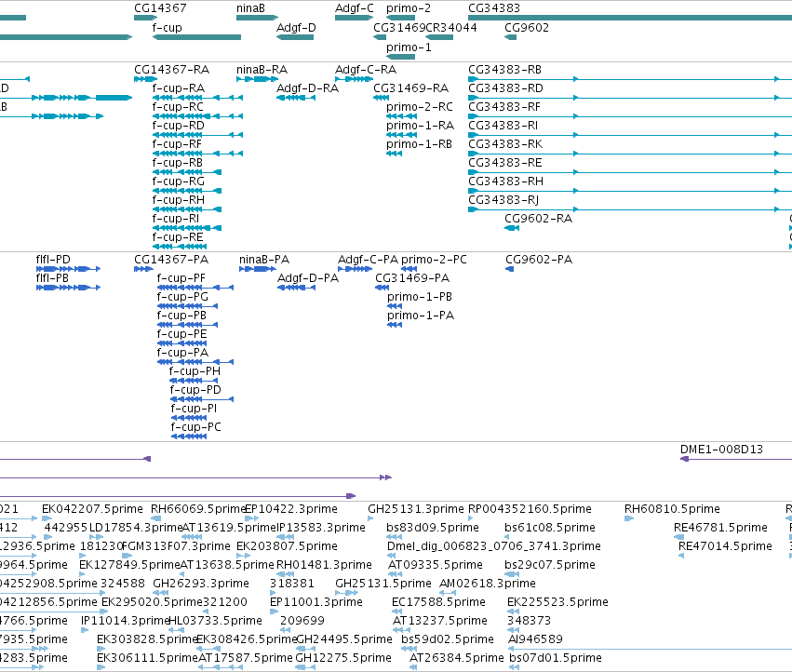Screen dimensions: 792x672
Task: Click transcript CG31469-RA
Action: click(410, 88)
